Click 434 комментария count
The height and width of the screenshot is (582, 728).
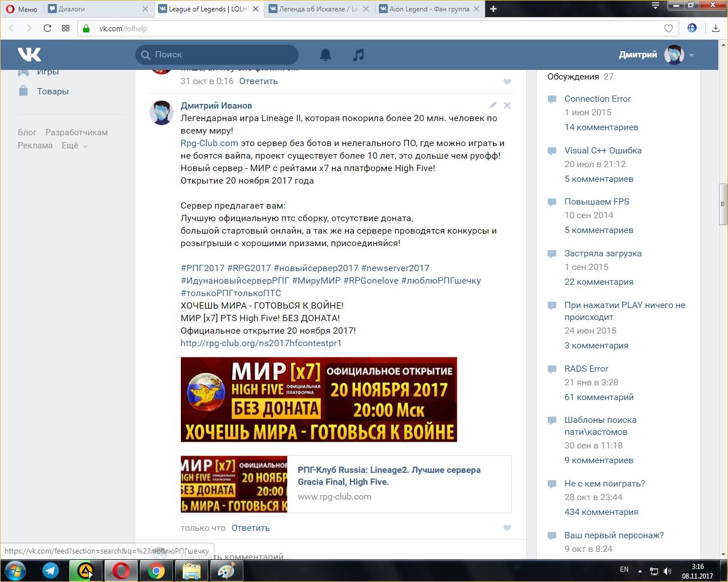click(601, 512)
